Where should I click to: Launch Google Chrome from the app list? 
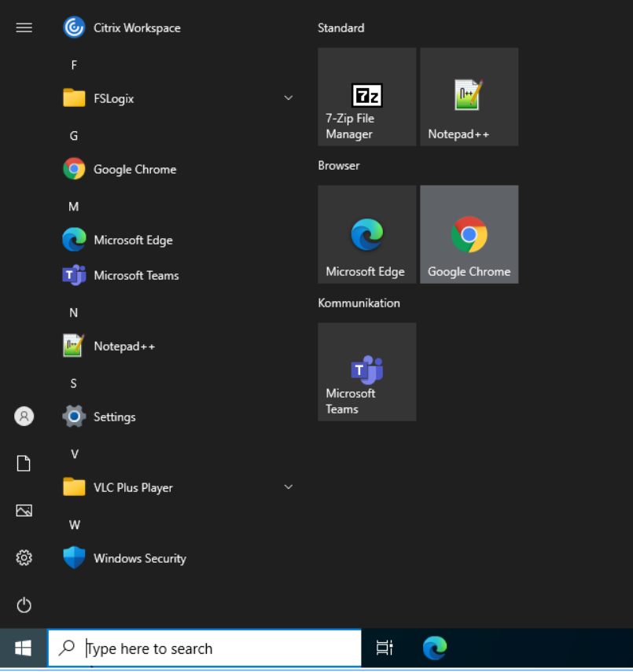[178, 169]
